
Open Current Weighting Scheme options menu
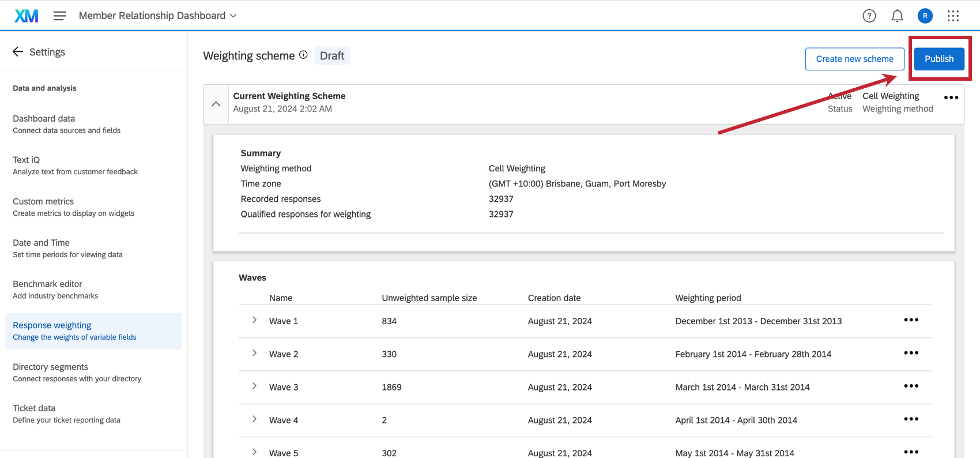tap(951, 97)
